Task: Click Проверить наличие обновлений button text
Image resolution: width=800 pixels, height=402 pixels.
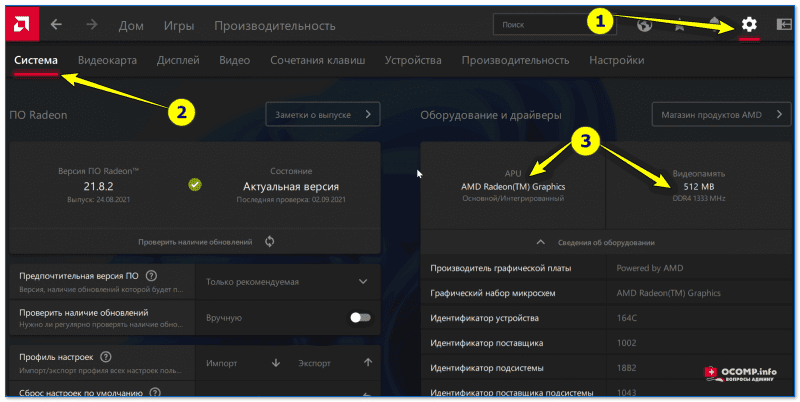Action: (x=195, y=242)
